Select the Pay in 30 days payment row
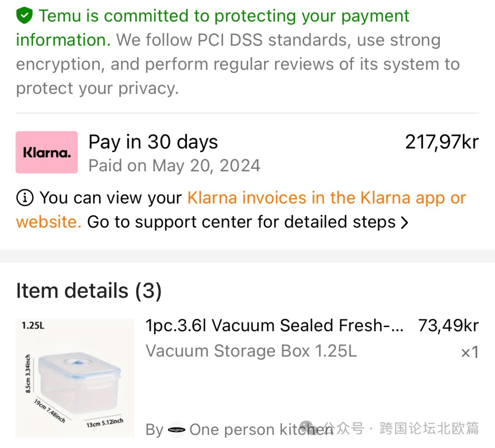 pos(247,153)
